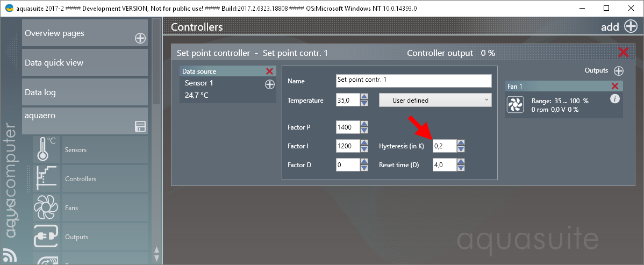Increase Factor D with the up arrow
The image size is (644, 265).
click(x=364, y=162)
